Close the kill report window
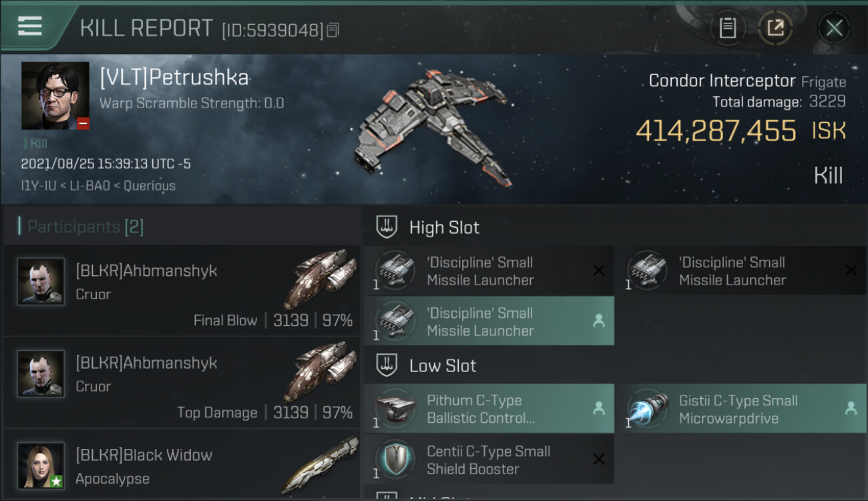The width and height of the screenshot is (868, 501). (834, 28)
